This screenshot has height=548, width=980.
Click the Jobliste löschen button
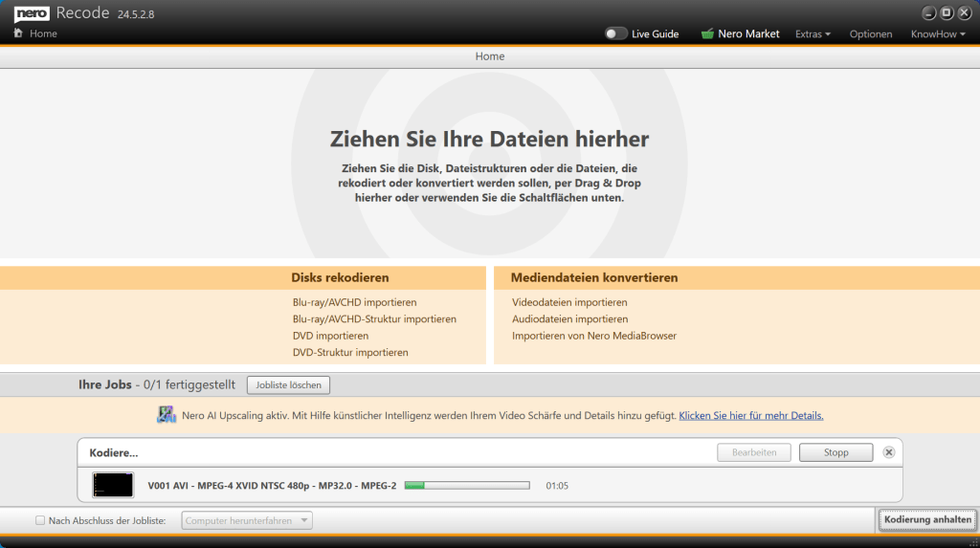289,384
